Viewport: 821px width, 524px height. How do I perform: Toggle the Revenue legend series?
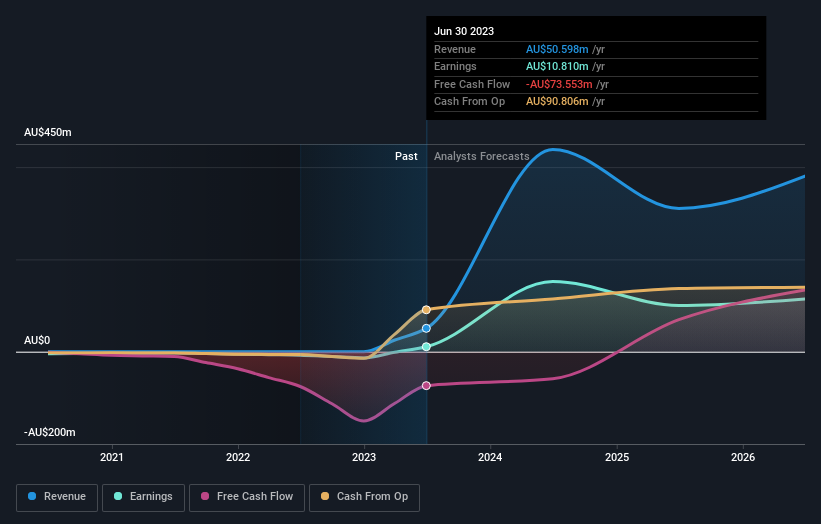pyautogui.click(x=57, y=497)
